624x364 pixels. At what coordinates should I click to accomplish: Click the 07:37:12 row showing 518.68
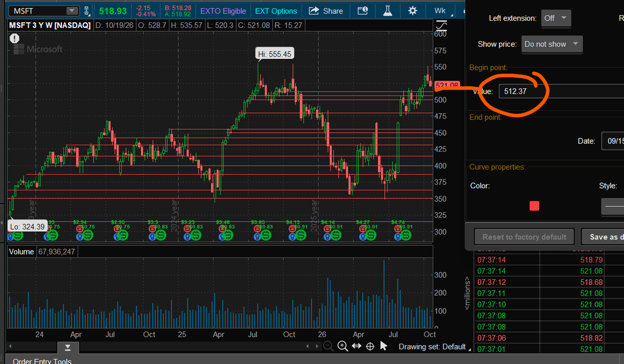click(x=549, y=282)
